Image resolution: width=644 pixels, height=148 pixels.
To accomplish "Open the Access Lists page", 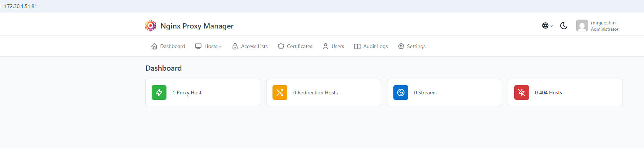I will pos(250,46).
